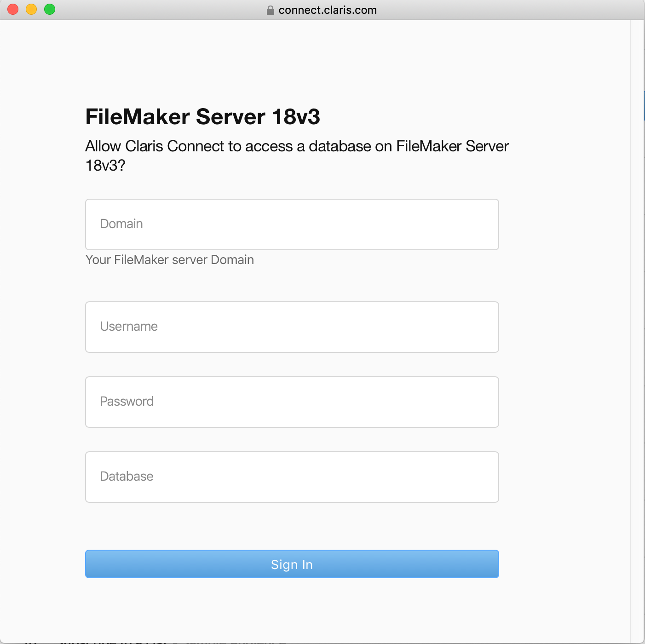Submit with the Sign In button

click(x=292, y=564)
